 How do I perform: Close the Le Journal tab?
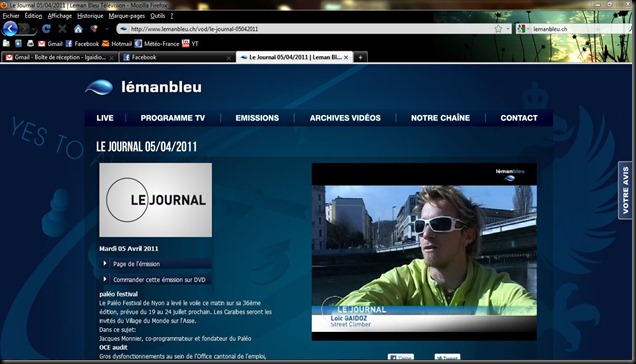click(346, 58)
